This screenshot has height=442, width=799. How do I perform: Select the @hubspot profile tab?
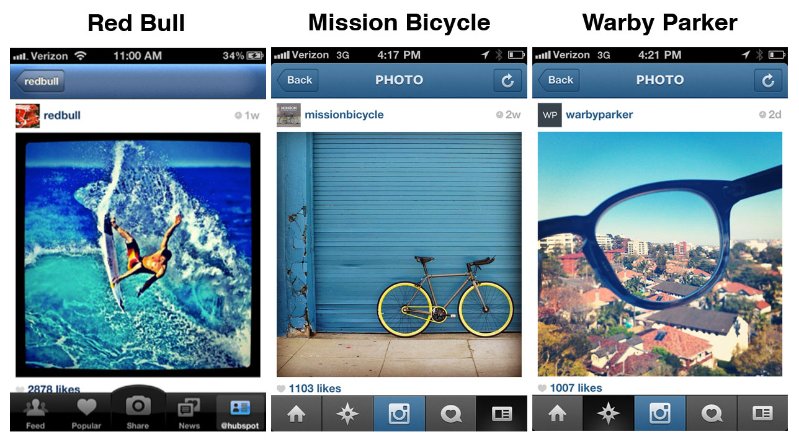(x=240, y=413)
